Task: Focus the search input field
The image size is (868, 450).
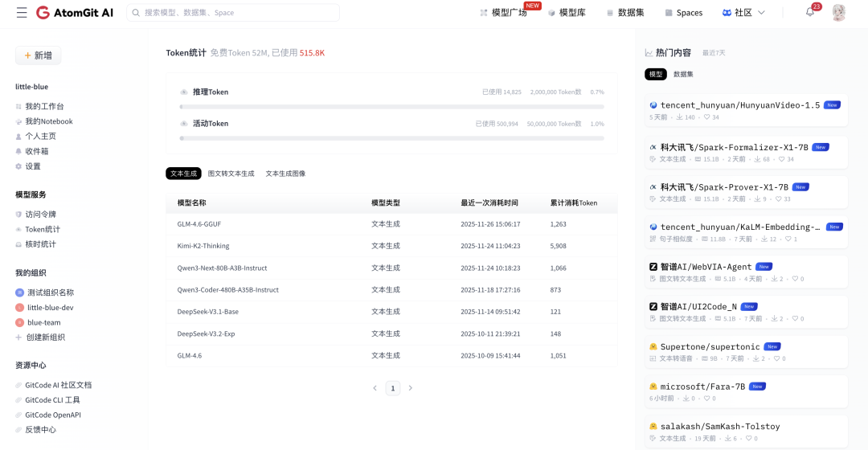Action: click(x=233, y=13)
